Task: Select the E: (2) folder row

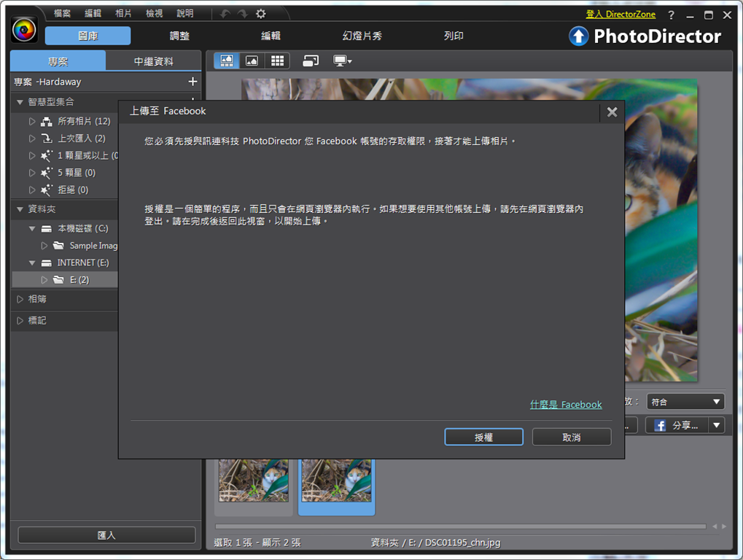Action: point(64,279)
